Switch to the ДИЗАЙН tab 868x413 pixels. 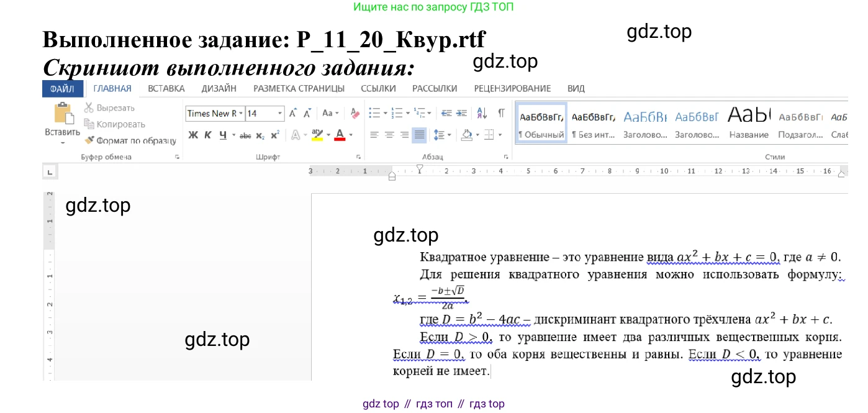pos(219,89)
